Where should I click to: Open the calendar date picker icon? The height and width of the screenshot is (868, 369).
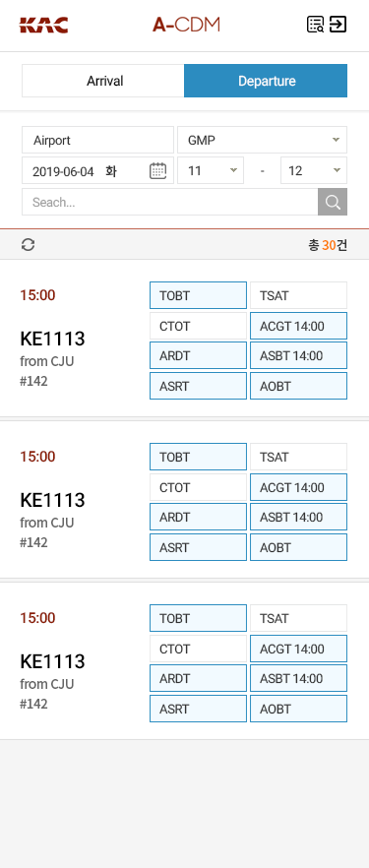coord(157,170)
